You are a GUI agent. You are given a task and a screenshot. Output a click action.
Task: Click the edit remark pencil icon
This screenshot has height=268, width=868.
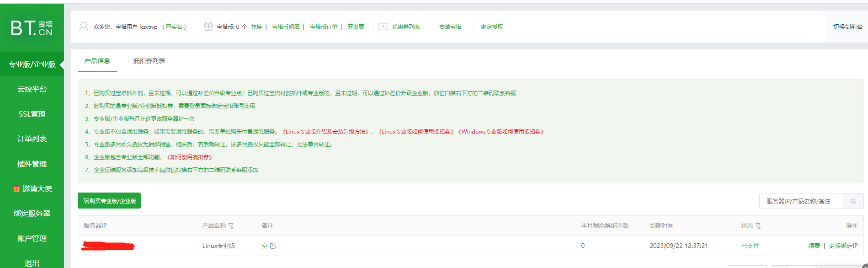click(x=273, y=246)
